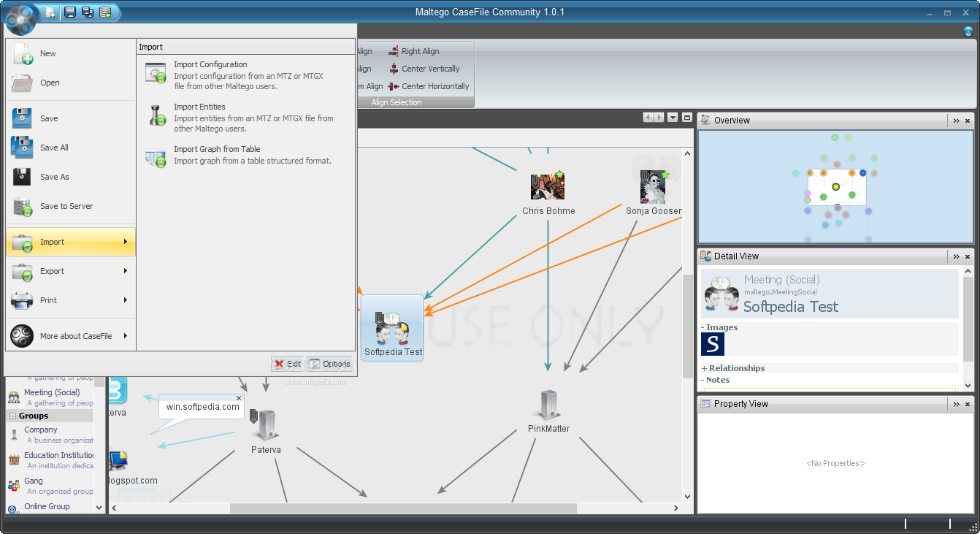
Task: Collapse the Notes section in Detail View
Action: pos(704,380)
